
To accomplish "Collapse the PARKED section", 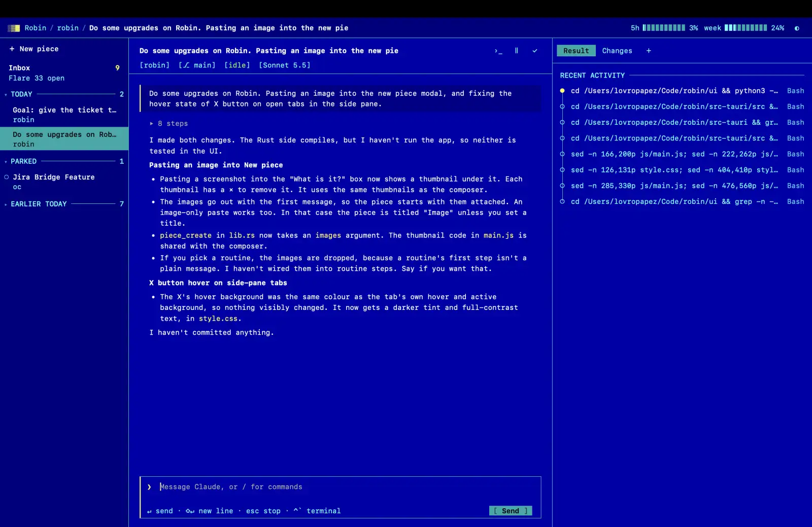I will pyautogui.click(x=64, y=161).
